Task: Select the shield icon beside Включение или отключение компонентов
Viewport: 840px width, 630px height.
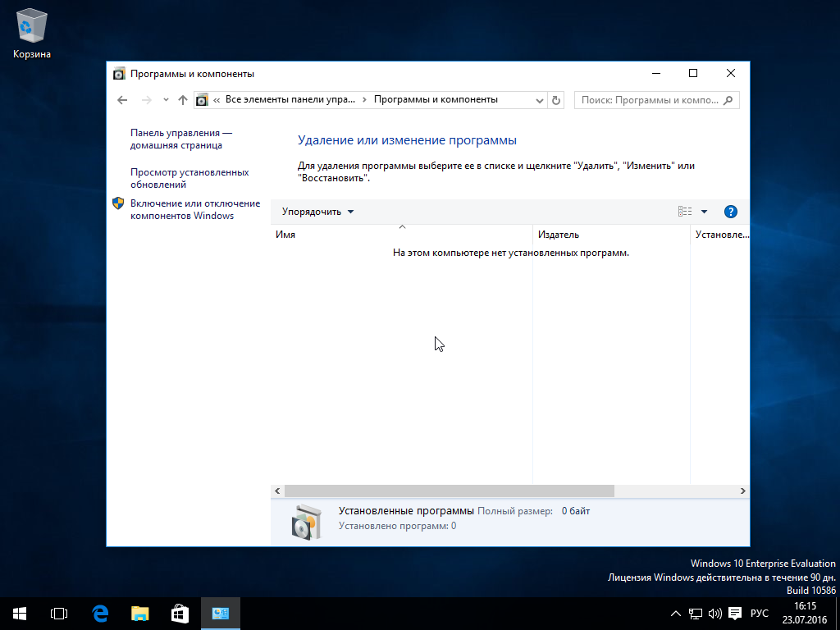Action: click(x=117, y=203)
